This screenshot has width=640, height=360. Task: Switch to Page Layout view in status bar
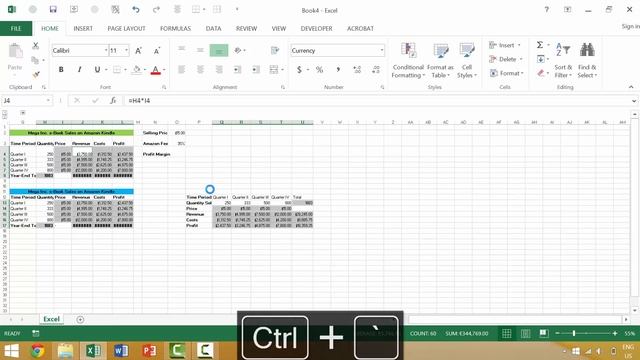pyautogui.click(x=525, y=334)
